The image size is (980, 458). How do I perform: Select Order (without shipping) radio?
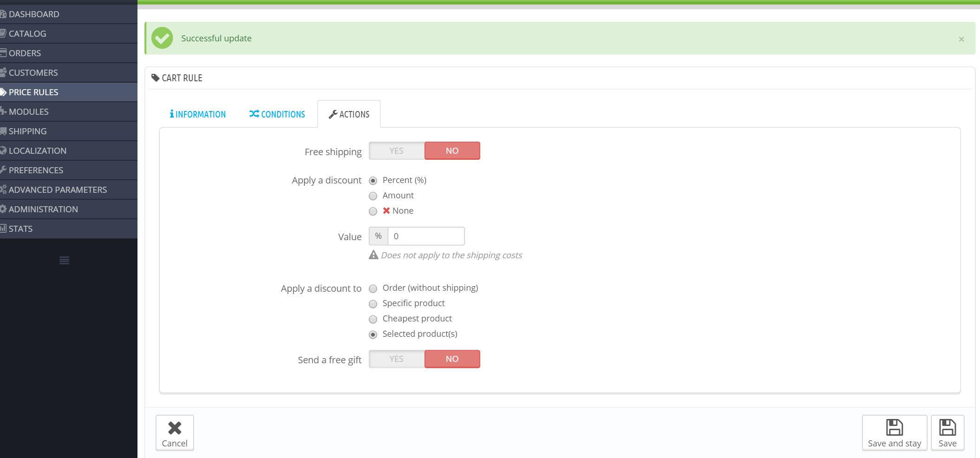point(373,289)
